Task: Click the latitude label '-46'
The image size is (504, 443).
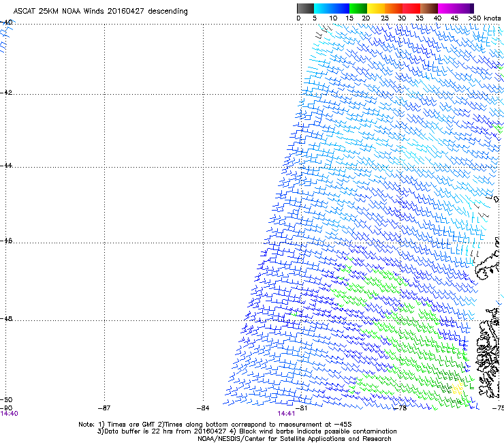Action: (x=6, y=241)
